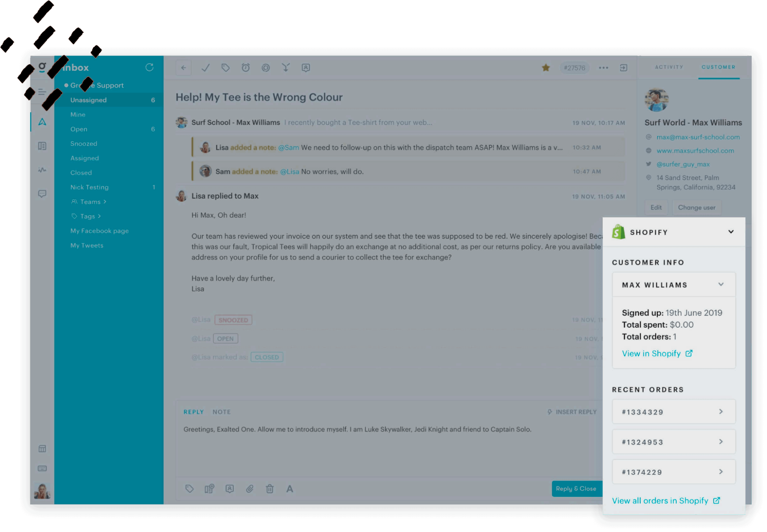This screenshot has width=767, height=532.
Task: Click the reply text input area
Action: point(389,447)
